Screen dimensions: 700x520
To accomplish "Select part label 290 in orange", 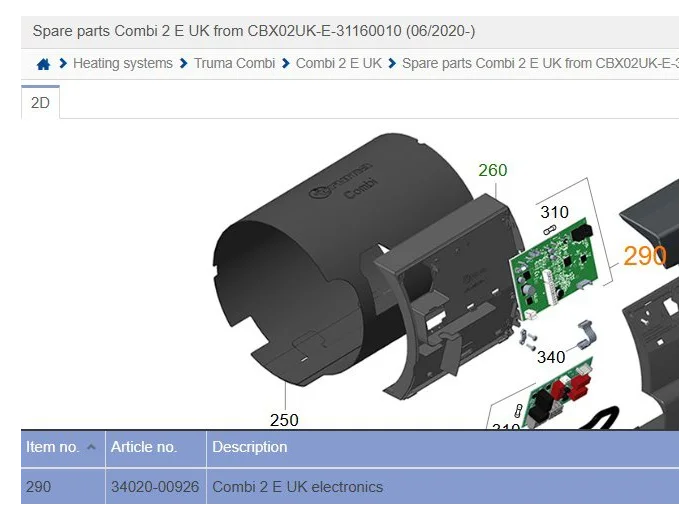I will [645, 256].
